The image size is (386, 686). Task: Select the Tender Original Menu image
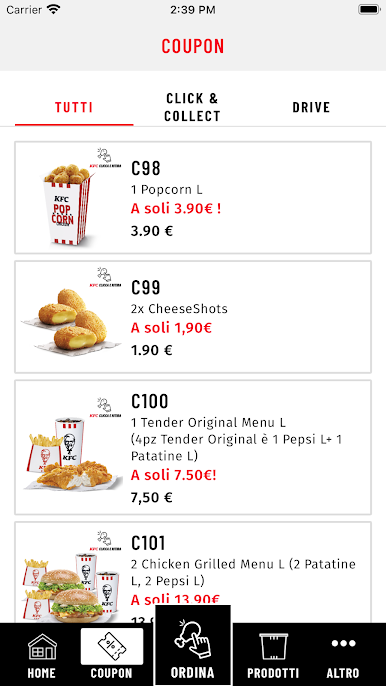[x=73, y=454]
